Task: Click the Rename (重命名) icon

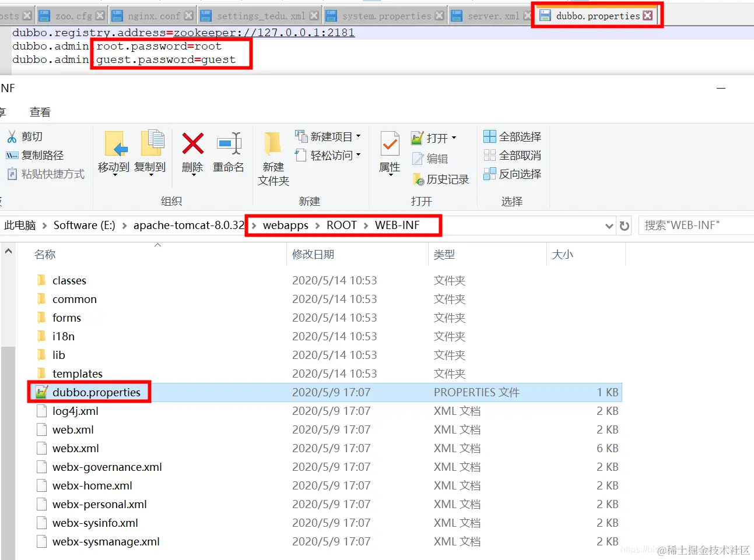Action: (x=229, y=143)
